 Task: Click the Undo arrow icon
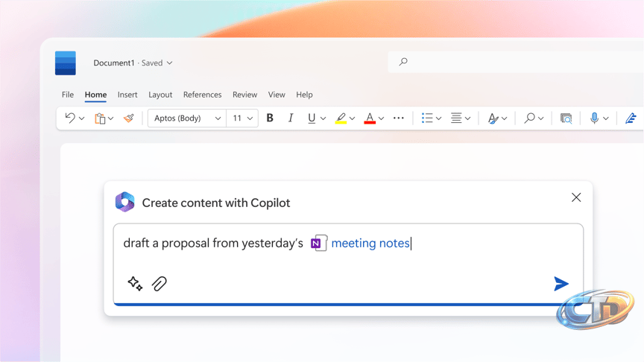click(x=70, y=118)
